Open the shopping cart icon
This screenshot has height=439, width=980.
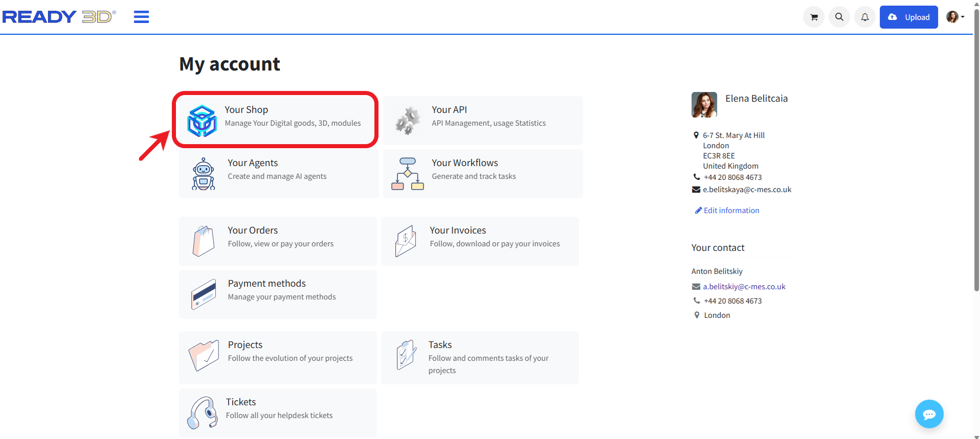(x=814, y=17)
